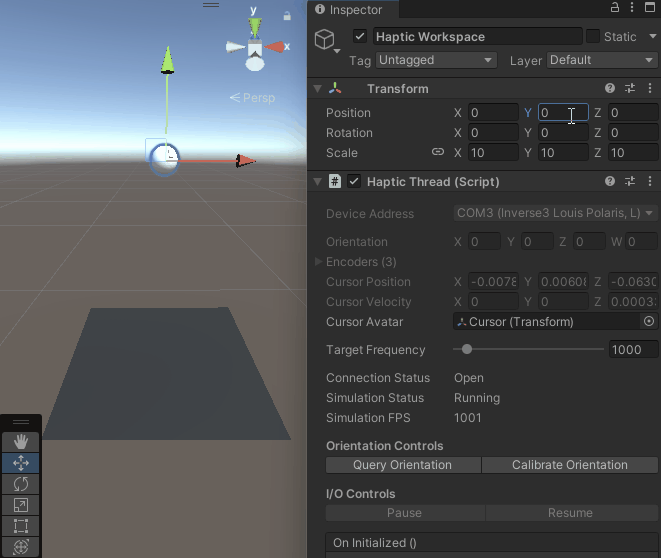Open Transform component presets
This screenshot has width=661, height=558.
click(x=630, y=88)
